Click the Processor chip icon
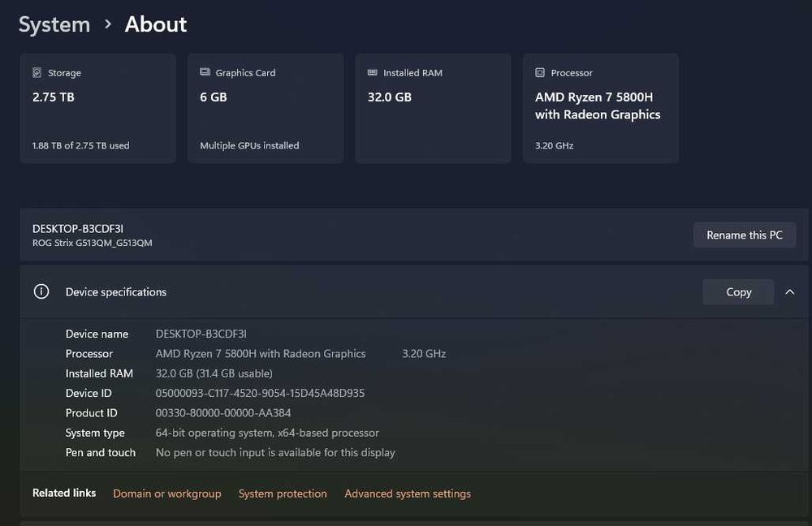This screenshot has height=526, width=812. (x=540, y=72)
